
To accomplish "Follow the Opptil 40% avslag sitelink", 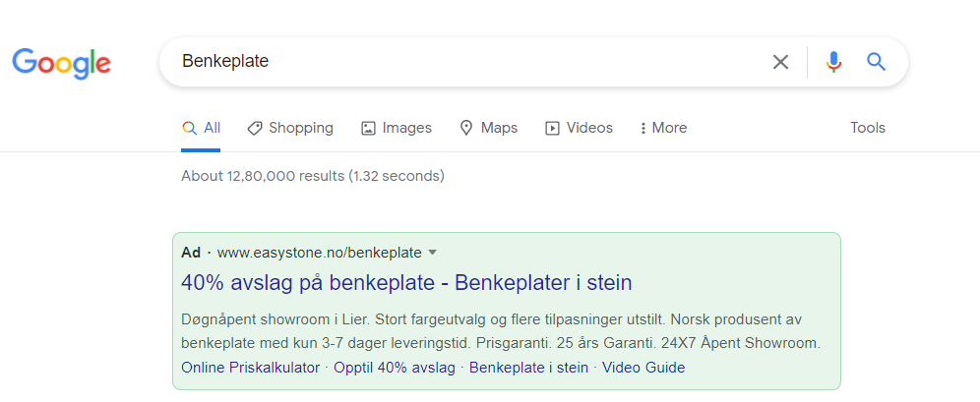I will click(395, 368).
